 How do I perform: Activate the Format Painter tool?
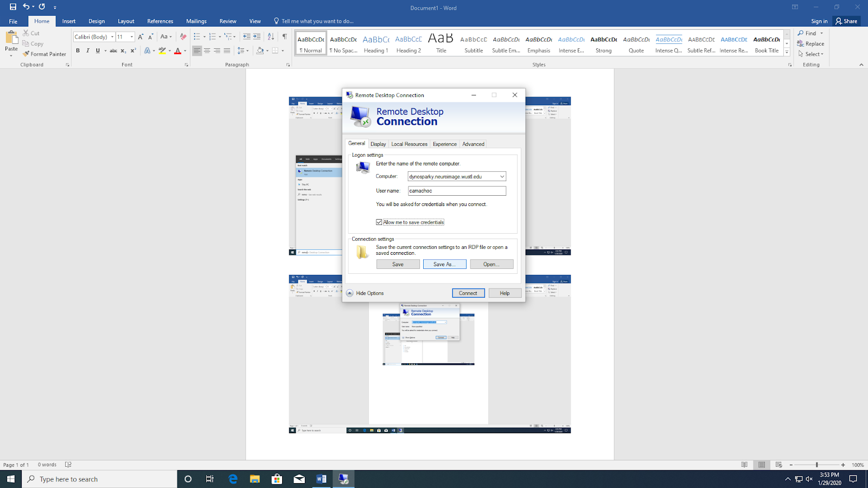coord(44,54)
